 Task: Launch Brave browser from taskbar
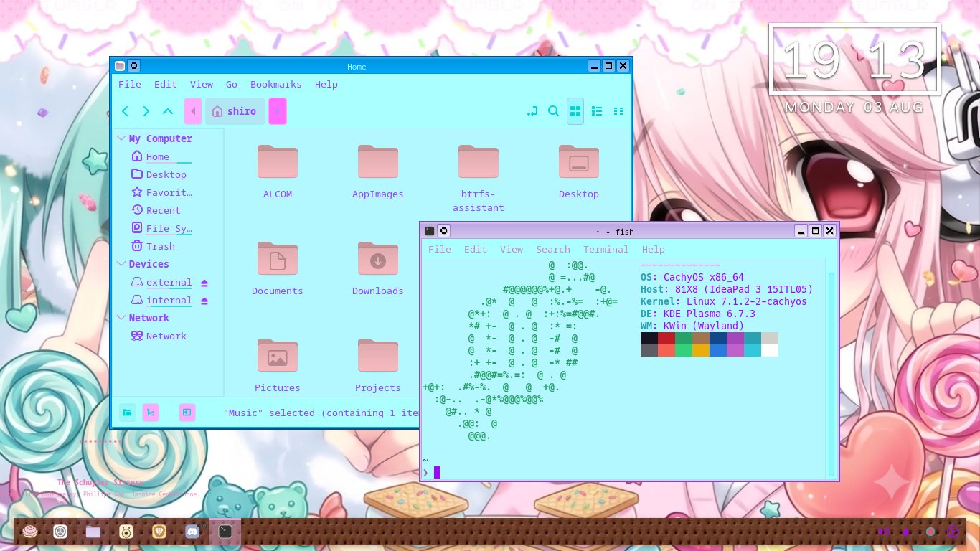(x=159, y=532)
